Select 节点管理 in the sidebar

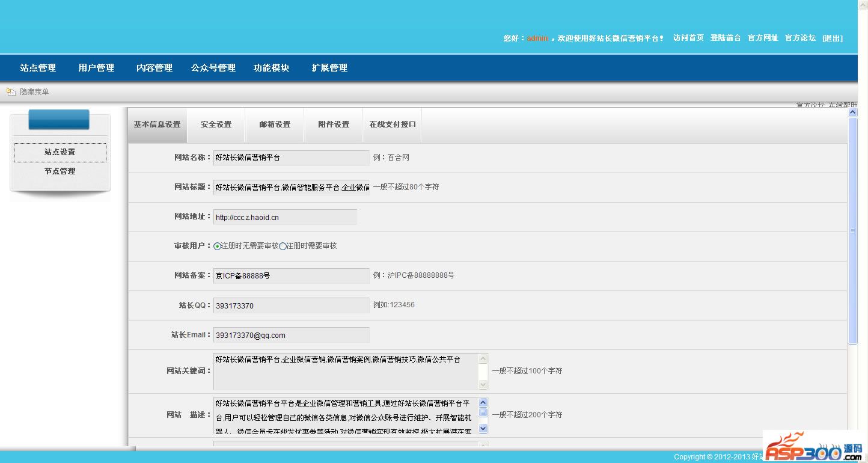click(x=60, y=171)
